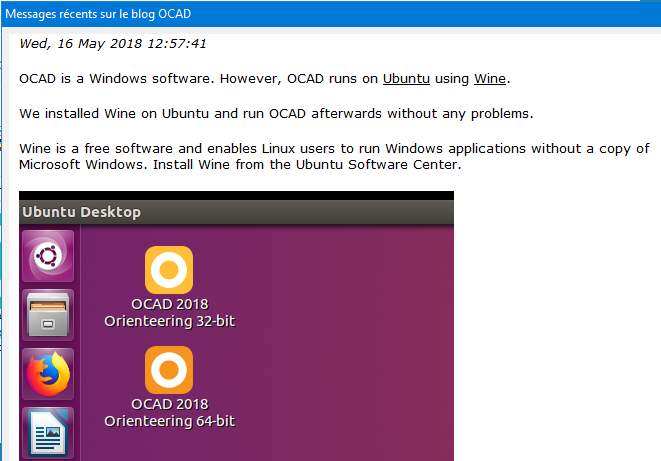Open LibreOffice Writer icon in launcher
Viewport: 661px width, 461px height.
tap(48, 433)
